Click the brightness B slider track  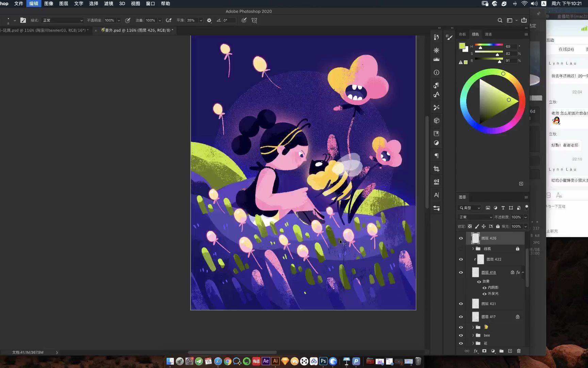pos(489,59)
